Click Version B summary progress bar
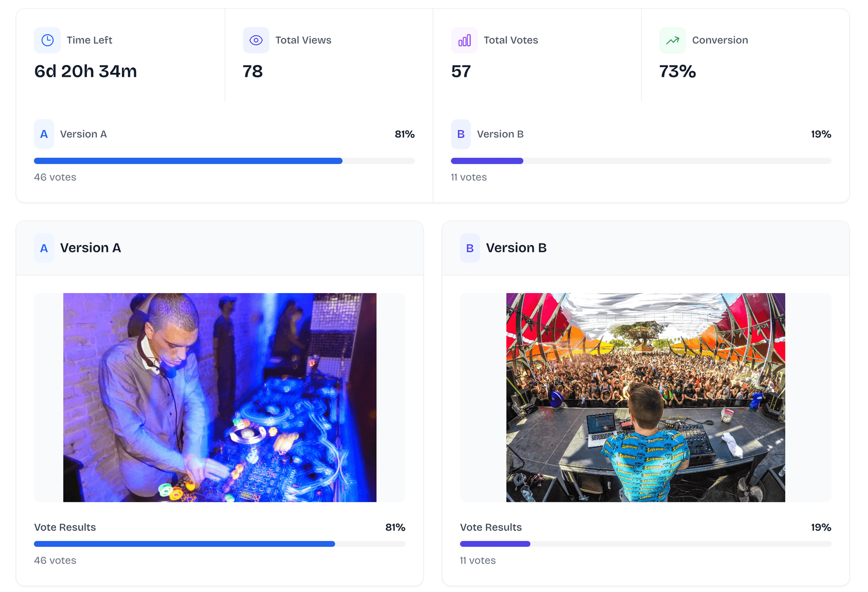This screenshot has height=592, width=868. (641, 161)
